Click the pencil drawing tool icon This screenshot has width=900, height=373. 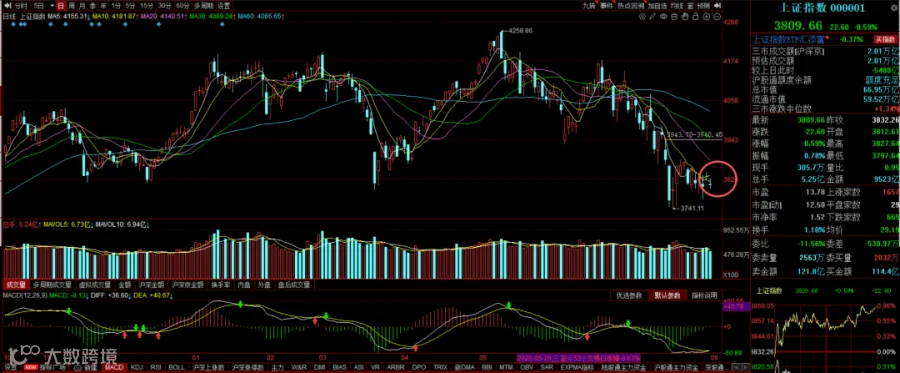pos(652,16)
